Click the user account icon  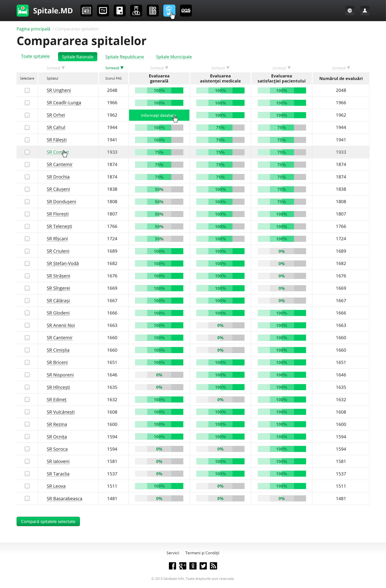click(365, 11)
